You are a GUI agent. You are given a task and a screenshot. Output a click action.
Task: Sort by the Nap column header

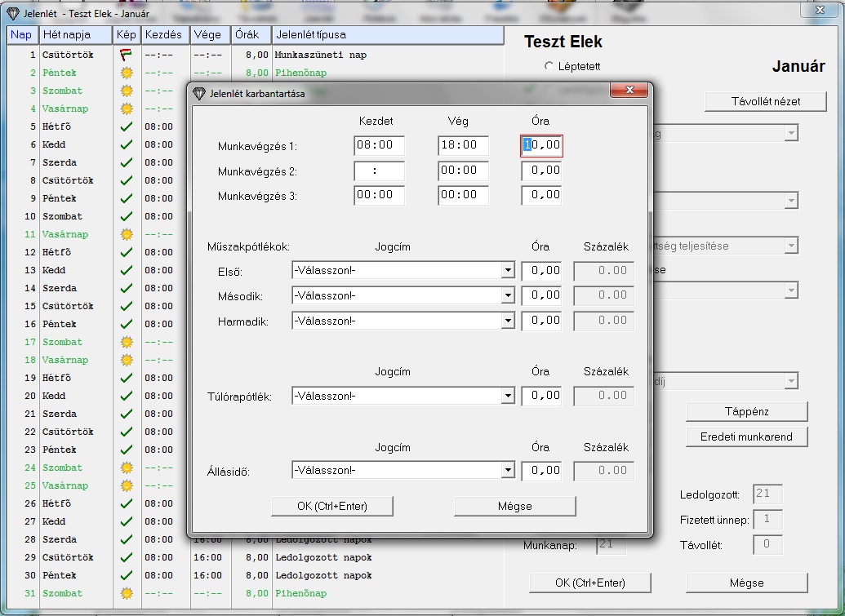point(21,35)
